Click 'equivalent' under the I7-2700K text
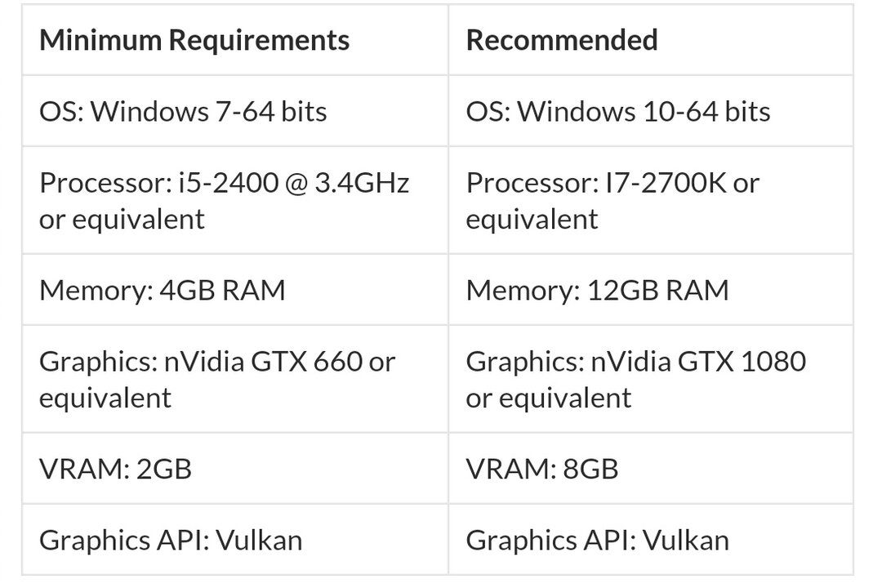Image resolution: width=873 pixels, height=588 pixels. (532, 220)
